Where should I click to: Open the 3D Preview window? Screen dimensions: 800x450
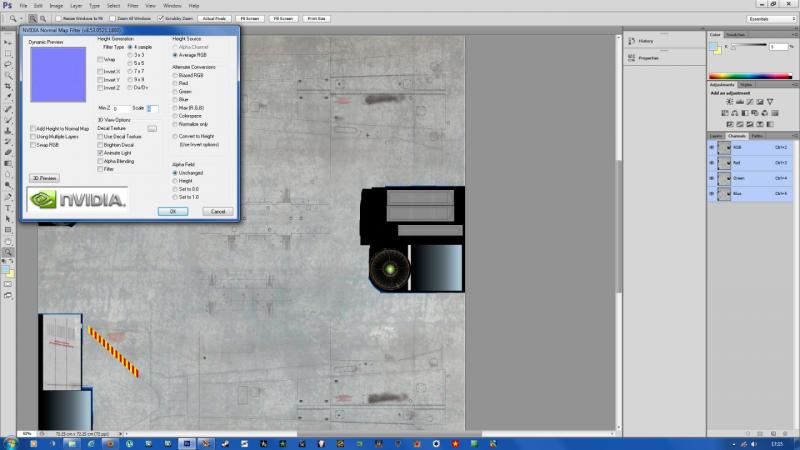tap(45, 178)
